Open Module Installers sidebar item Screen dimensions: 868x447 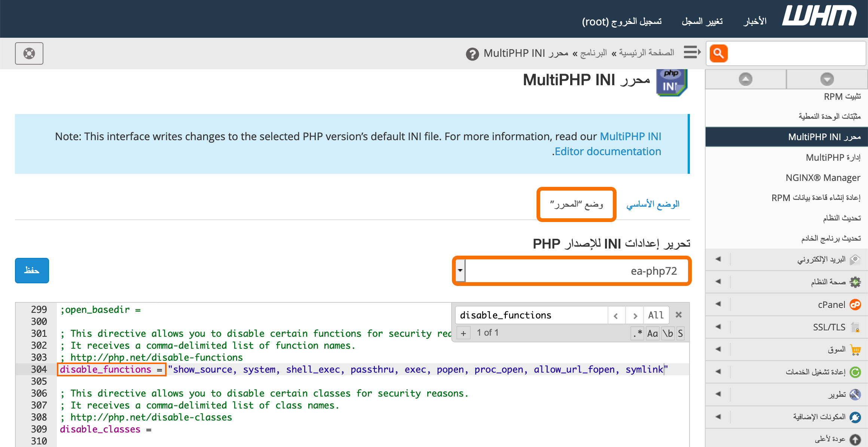(x=829, y=117)
